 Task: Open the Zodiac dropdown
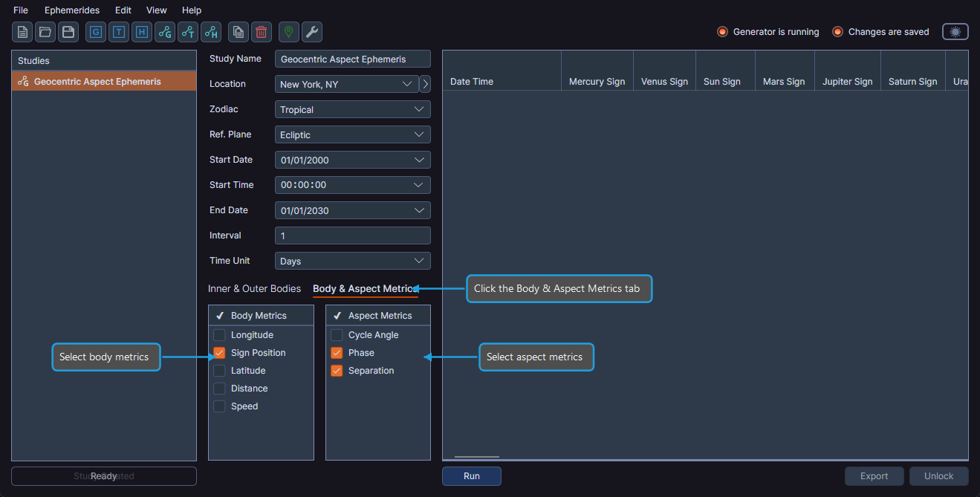[x=352, y=109]
